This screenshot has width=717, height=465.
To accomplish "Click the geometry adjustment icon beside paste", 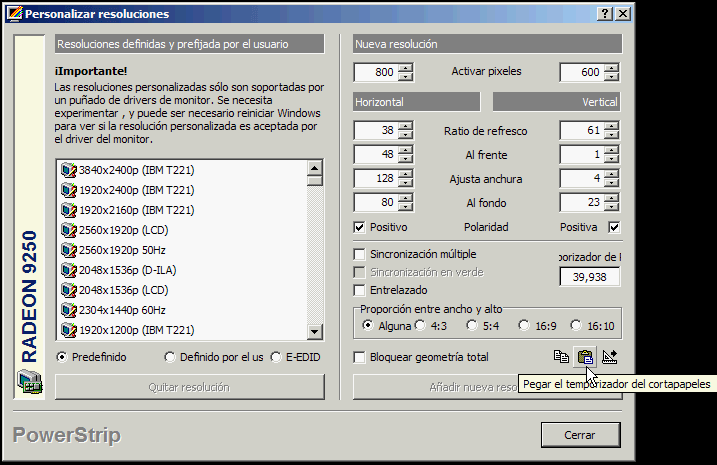I will pos(610,357).
